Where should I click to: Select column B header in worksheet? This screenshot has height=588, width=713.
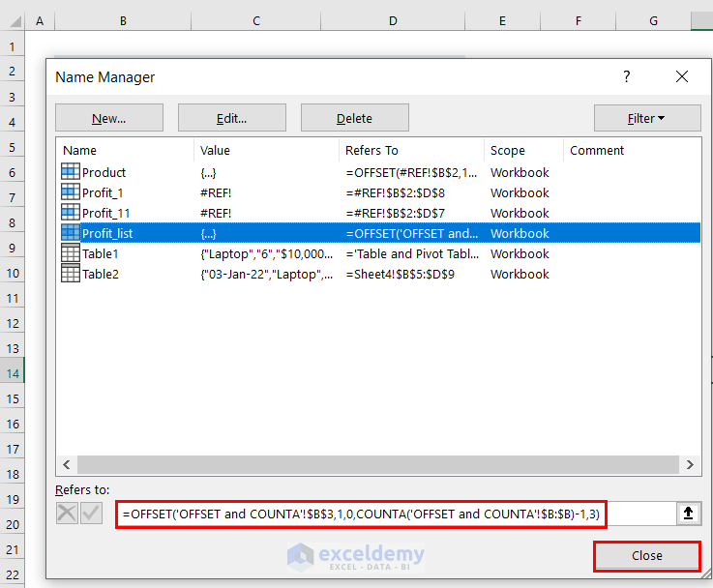tap(123, 21)
